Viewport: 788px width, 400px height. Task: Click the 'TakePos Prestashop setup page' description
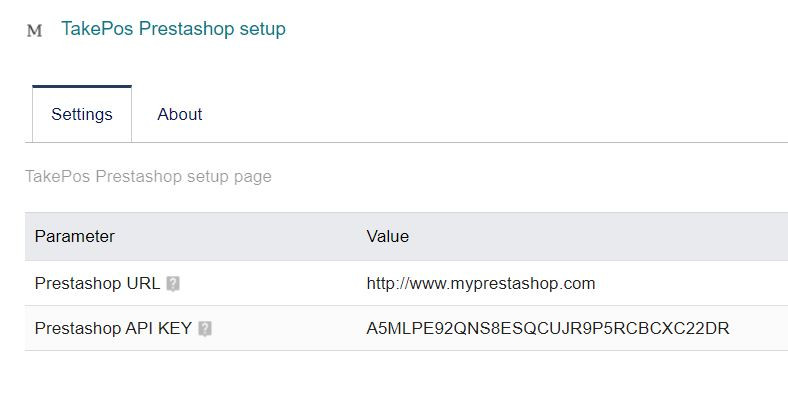(148, 176)
